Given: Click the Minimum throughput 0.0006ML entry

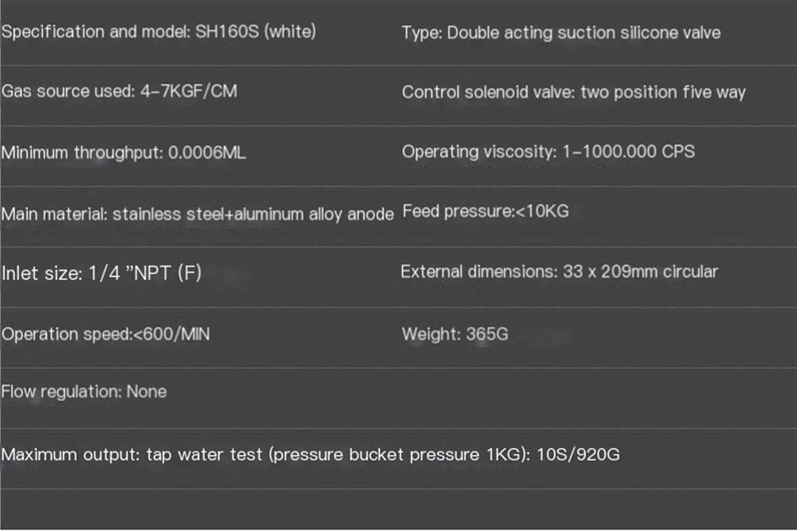Looking at the screenshot, I should 123,153.
